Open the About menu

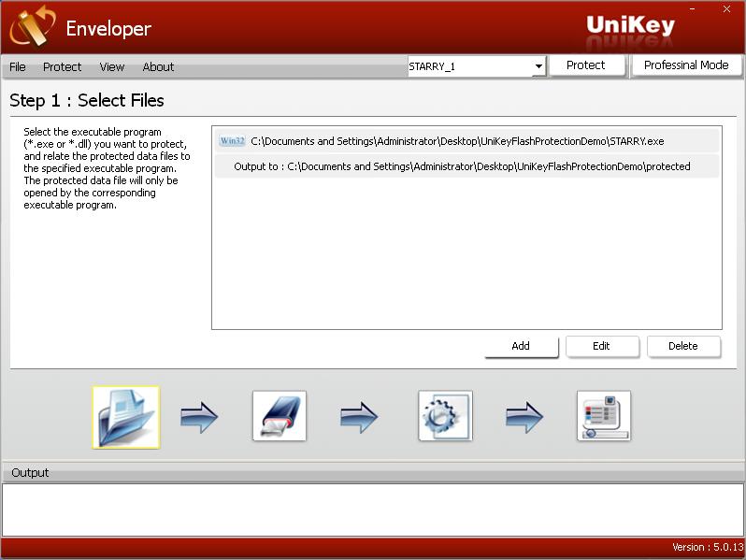[158, 67]
